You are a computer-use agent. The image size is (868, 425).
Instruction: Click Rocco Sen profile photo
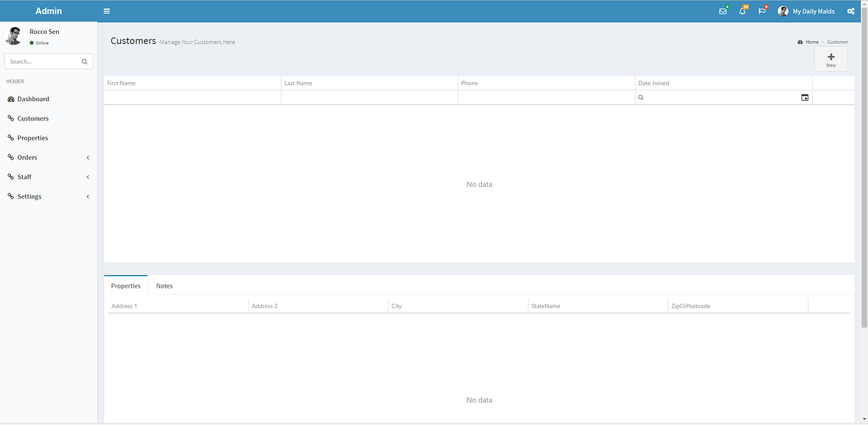pyautogui.click(x=14, y=36)
